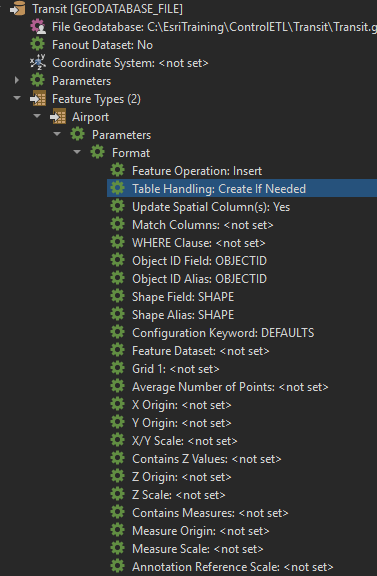Click gear icon for X/Y Scale
Viewport: 377px width, 576px height.
[118, 441]
